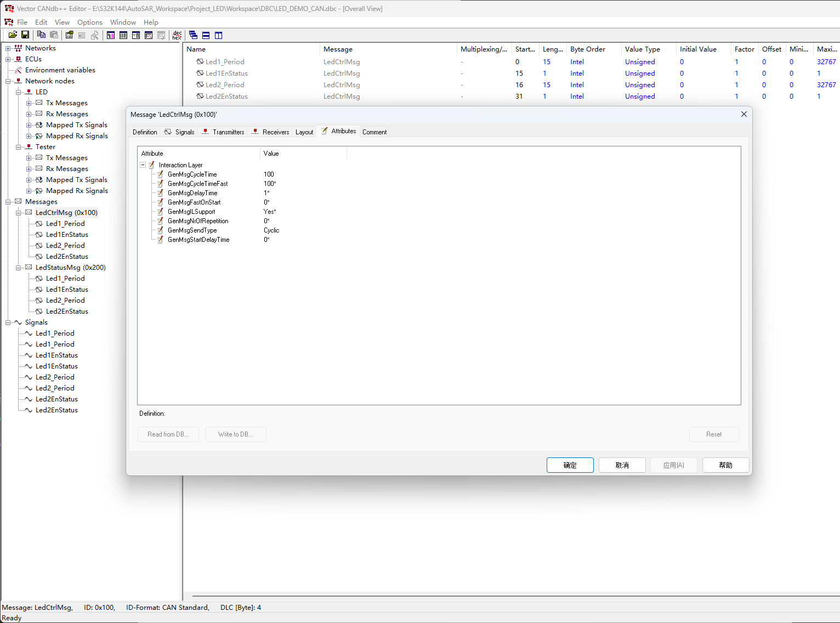The height and width of the screenshot is (623, 840).
Task: Expand the Networks tree node
Action: point(8,48)
